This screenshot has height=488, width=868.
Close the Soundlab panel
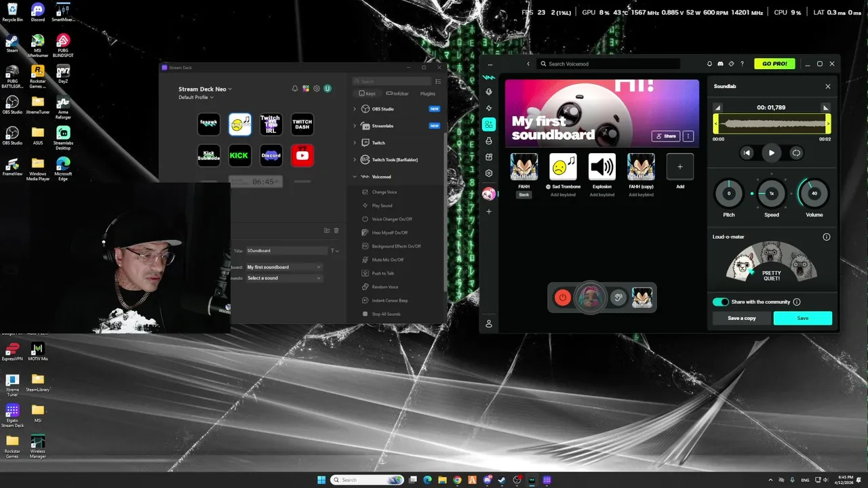point(827,87)
